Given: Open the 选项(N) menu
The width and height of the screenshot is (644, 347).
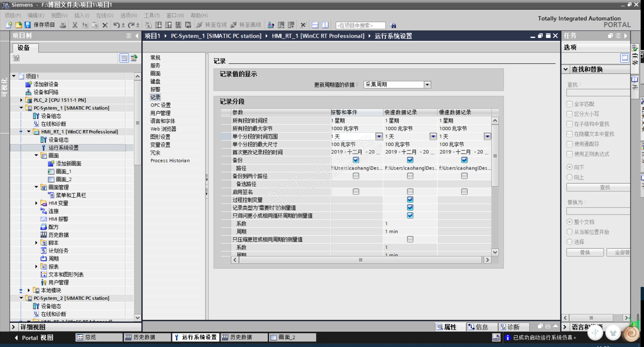Looking at the screenshot, I should [128, 15].
